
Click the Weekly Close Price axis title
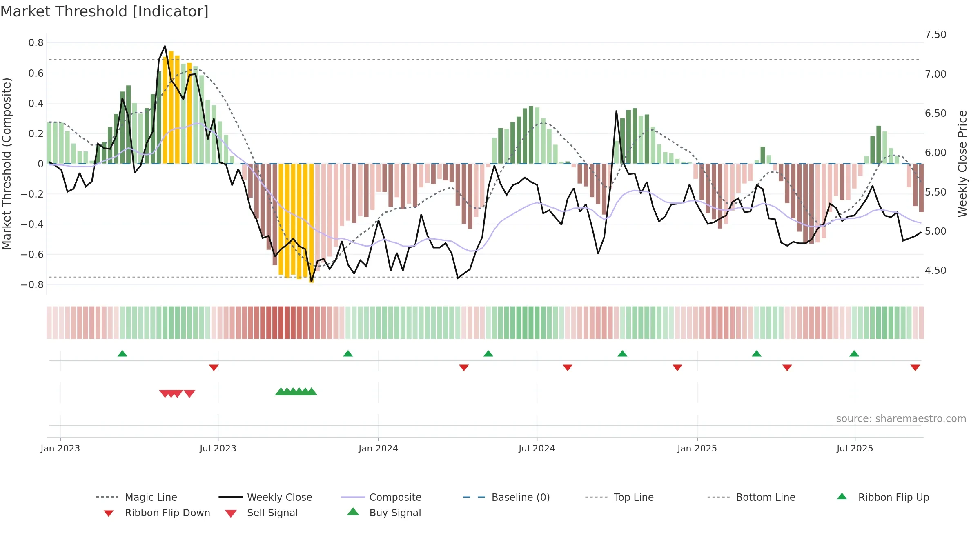tap(963, 163)
